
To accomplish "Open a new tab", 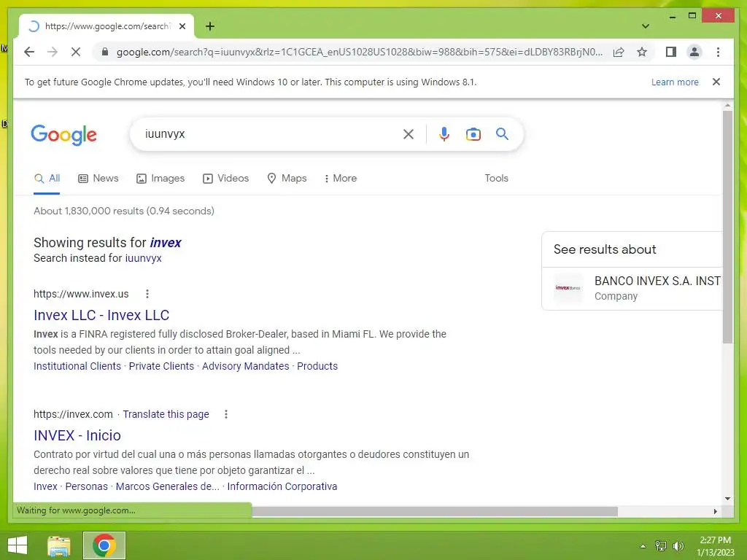I will coord(210,26).
